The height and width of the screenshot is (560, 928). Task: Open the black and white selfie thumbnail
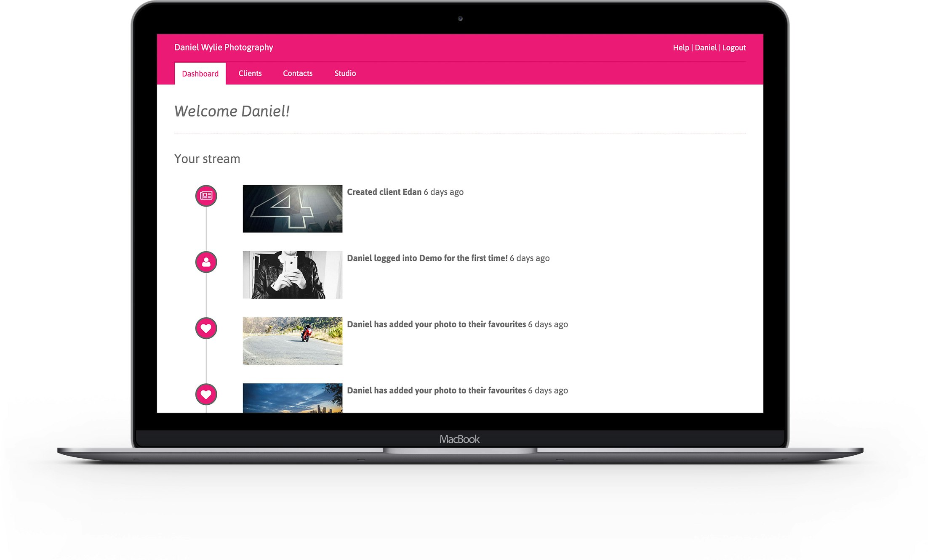[x=293, y=275]
